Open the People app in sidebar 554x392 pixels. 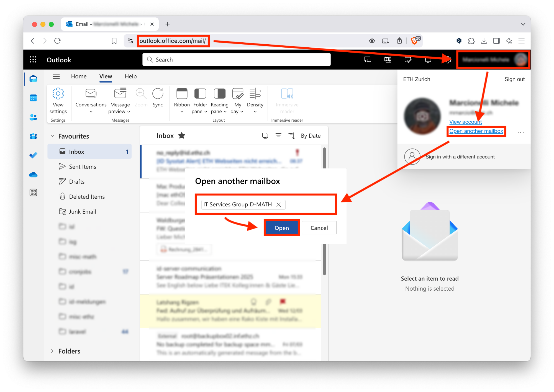click(x=33, y=117)
